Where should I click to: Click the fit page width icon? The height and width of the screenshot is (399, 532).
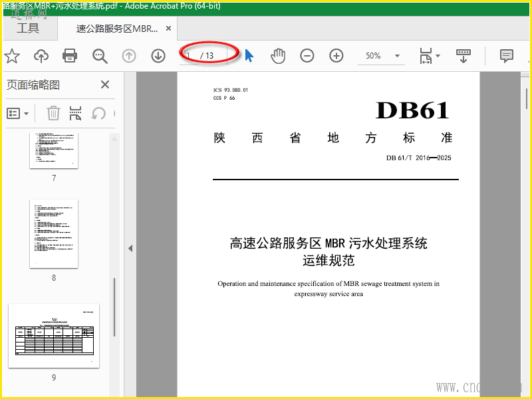pos(426,56)
